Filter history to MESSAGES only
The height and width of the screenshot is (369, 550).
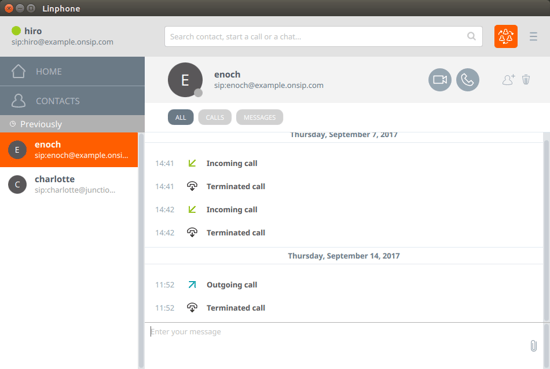tap(260, 117)
